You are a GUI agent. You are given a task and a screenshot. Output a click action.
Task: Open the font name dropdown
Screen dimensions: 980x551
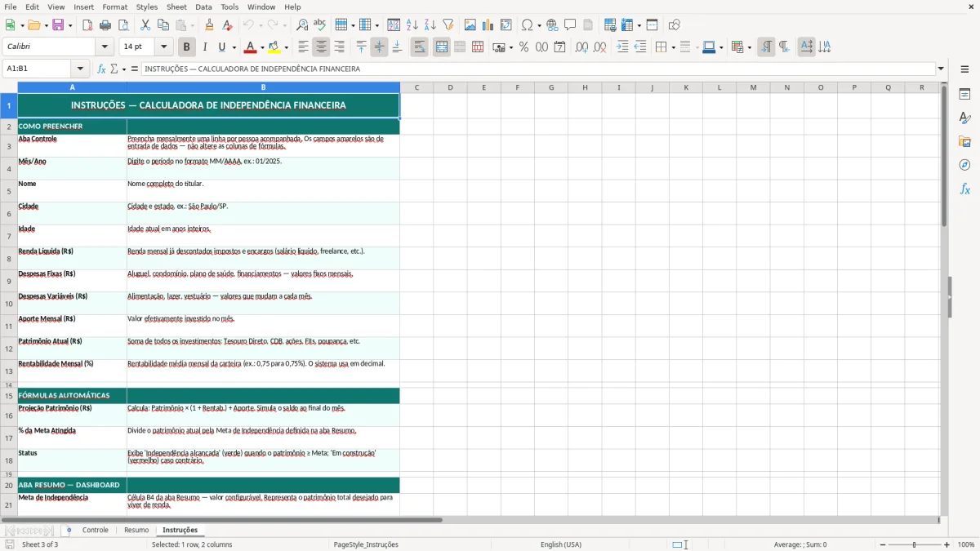(104, 47)
